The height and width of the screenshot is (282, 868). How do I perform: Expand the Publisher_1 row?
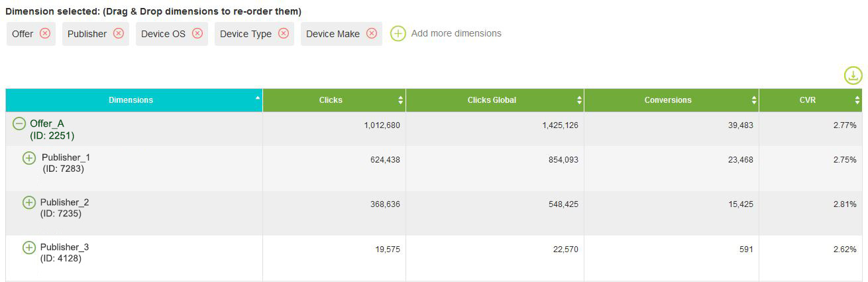29,158
